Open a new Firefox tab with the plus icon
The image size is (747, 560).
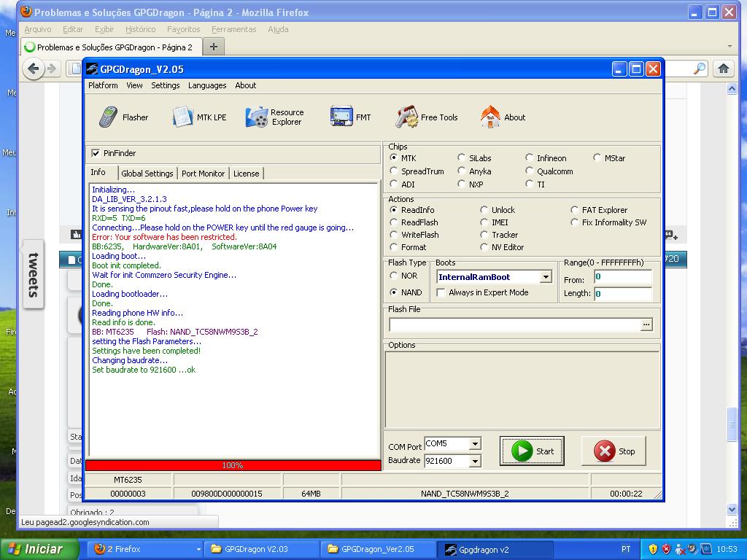214,47
